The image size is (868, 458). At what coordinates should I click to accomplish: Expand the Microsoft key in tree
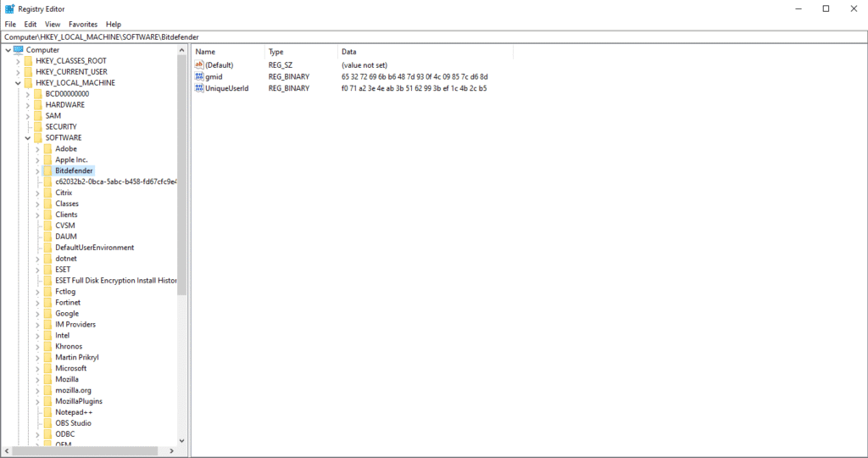pos(37,368)
